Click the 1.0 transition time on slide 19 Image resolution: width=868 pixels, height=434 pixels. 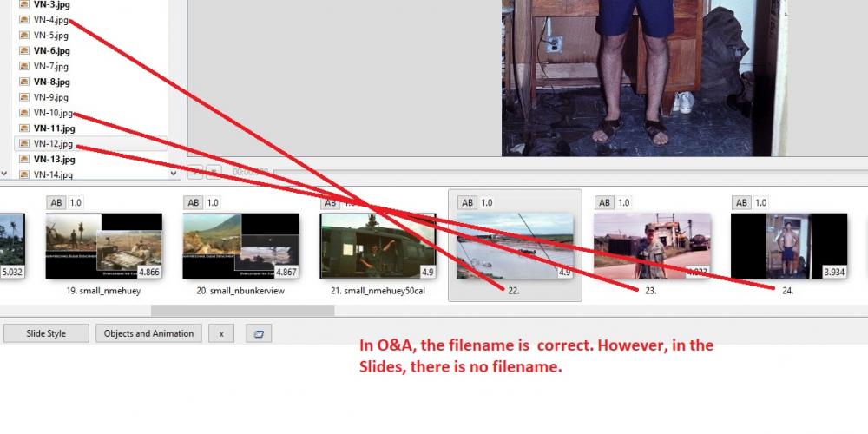pyautogui.click(x=76, y=202)
